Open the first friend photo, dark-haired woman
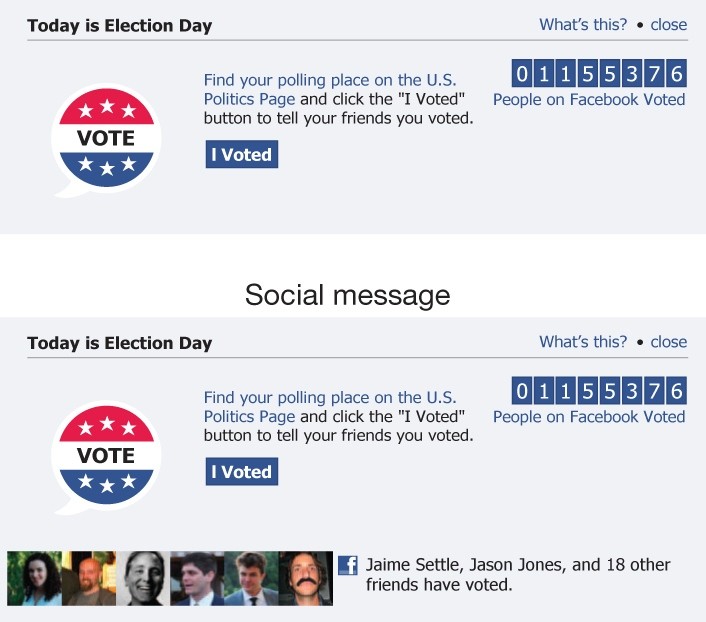This screenshot has width=706, height=622. point(34,578)
